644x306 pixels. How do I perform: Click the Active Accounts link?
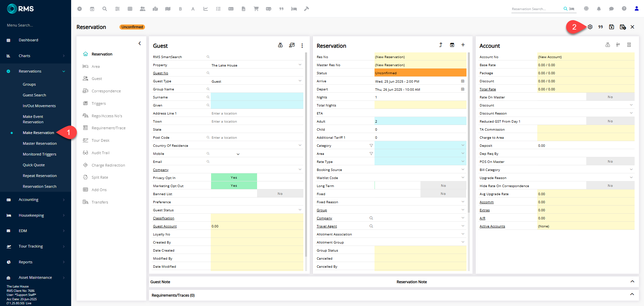click(x=492, y=226)
